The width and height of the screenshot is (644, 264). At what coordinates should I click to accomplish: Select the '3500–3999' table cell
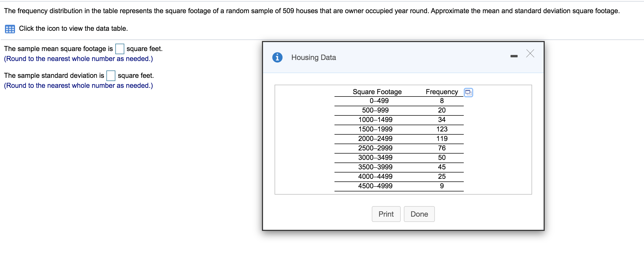point(375,167)
